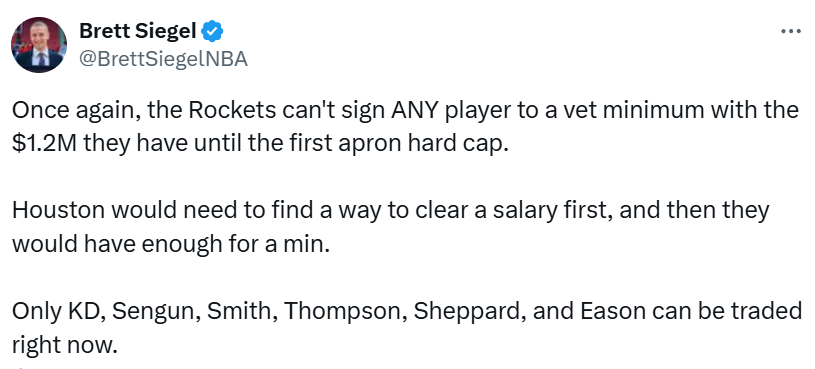The height and width of the screenshot is (369, 815).
Task: Open Brett Siegel's profile picture
Action: pyautogui.click(x=39, y=45)
